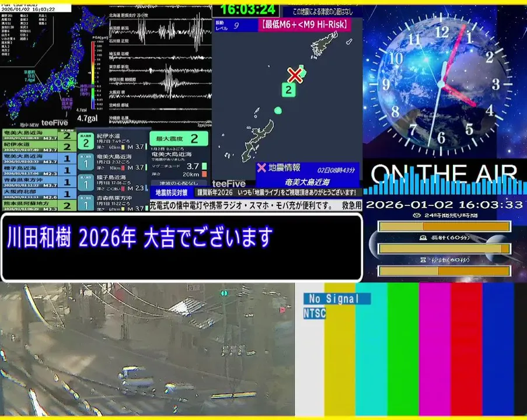
Task: Click the cyan test pattern bar
Action: [x=371, y=349]
